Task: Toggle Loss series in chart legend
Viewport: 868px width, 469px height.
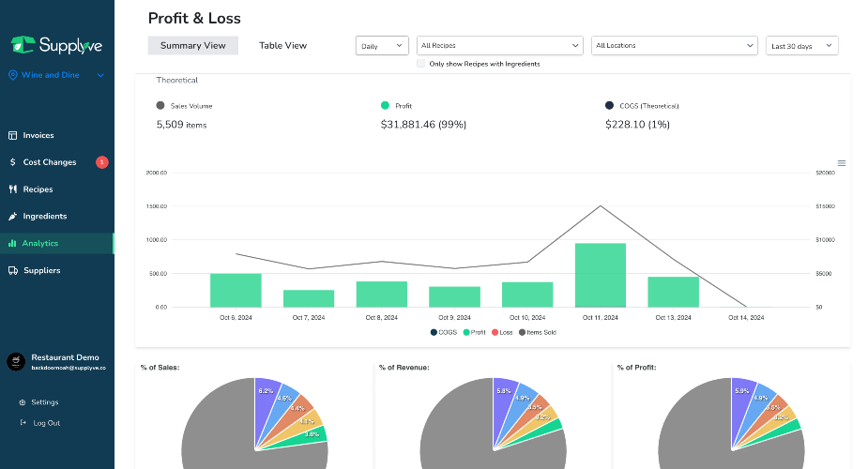Action: click(x=502, y=332)
